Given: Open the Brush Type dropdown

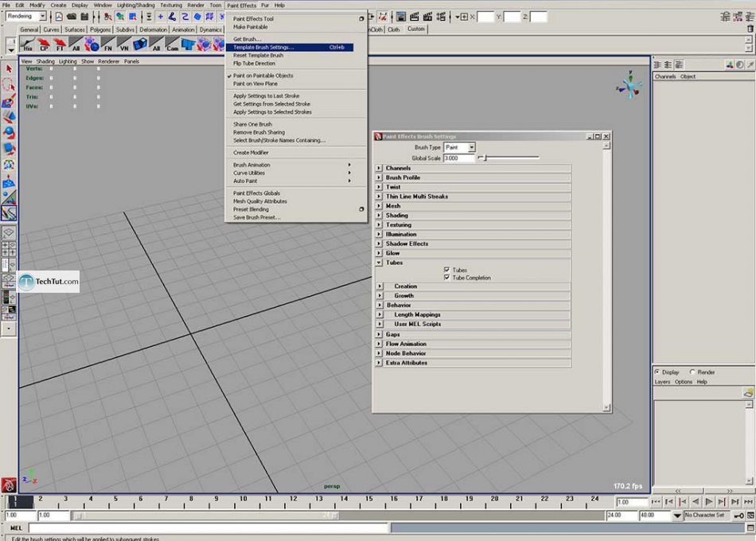Looking at the screenshot, I should pos(459,147).
